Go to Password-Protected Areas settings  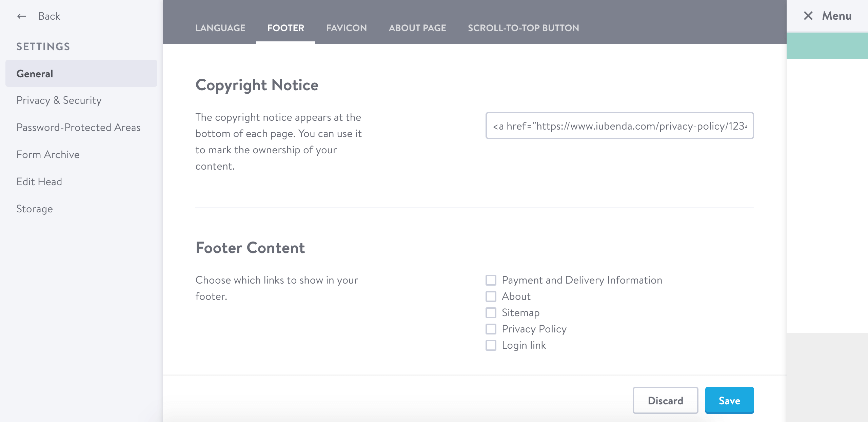[78, 128]
